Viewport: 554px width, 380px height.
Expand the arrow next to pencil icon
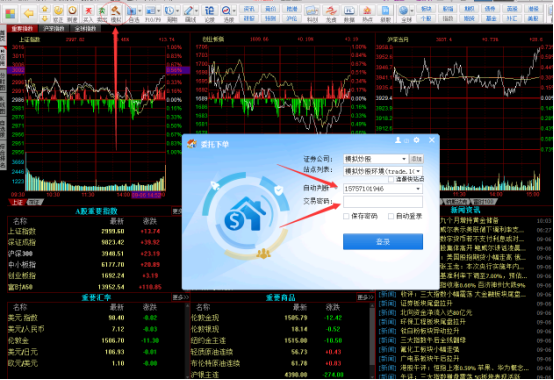(196, 11)
